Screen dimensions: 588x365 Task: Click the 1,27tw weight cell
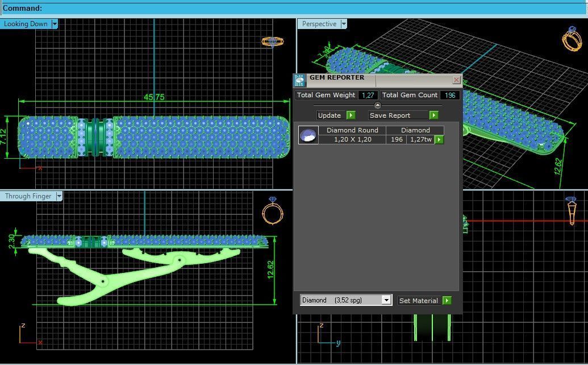point(421,139)
